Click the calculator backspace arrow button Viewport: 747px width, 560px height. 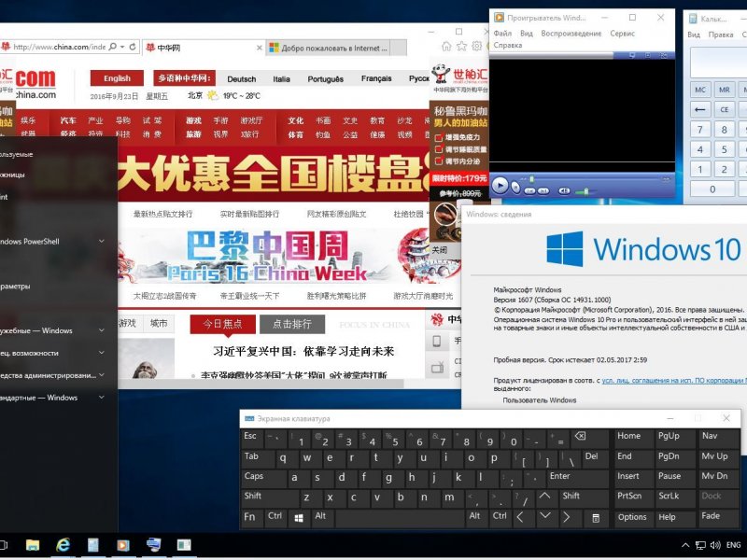[x=699, y=109]
